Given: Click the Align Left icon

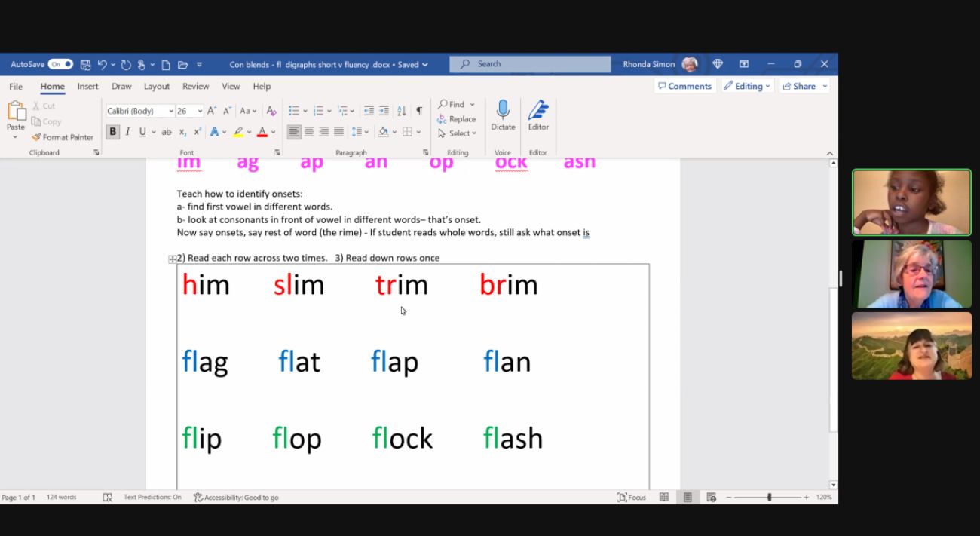Looking at the screenshot, I should pyautogui.click(x=294, y=132).
